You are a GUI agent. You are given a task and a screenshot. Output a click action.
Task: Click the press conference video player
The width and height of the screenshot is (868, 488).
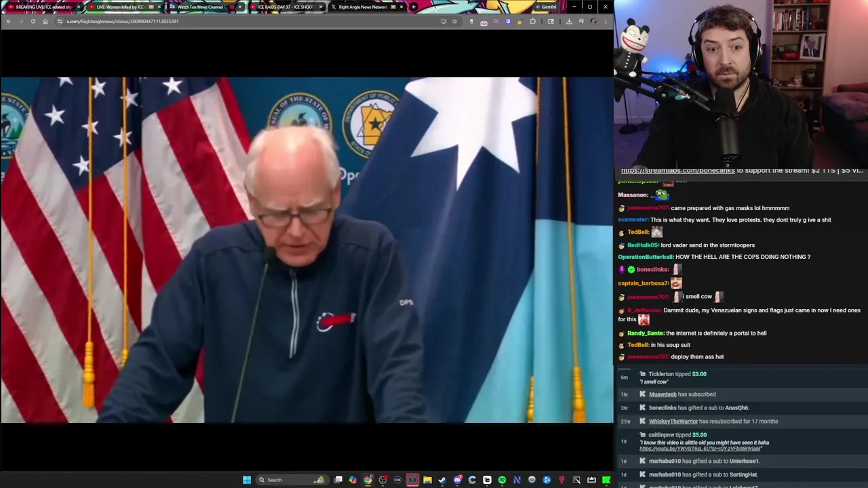coord(307,249)
